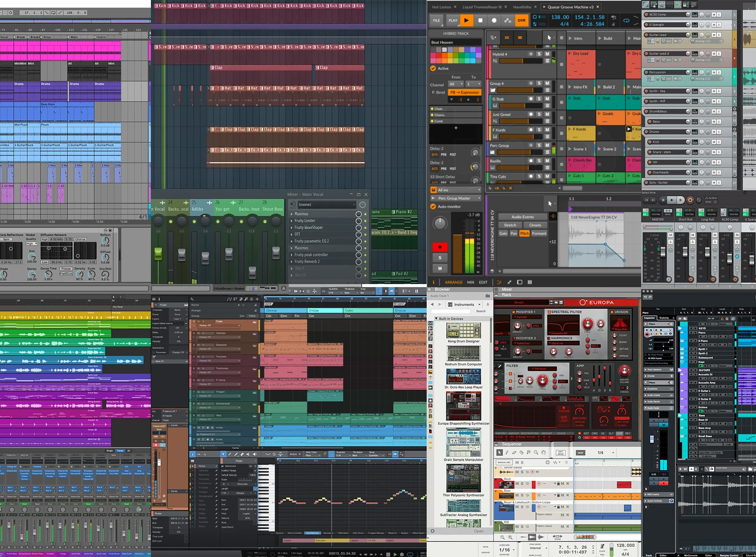The width and height of the screenshot is (756, 557).
Task: Expand the Fruity Limiter effect slot
Action: point(292,221)
